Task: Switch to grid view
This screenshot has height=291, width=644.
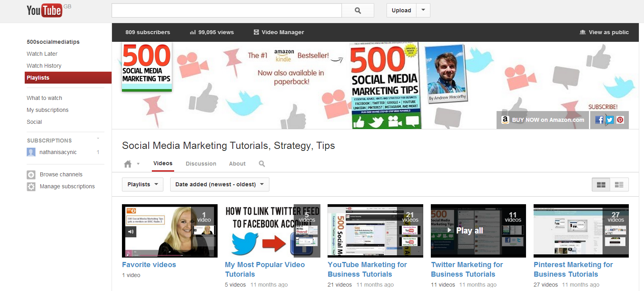Action: [x=601, y=185]
